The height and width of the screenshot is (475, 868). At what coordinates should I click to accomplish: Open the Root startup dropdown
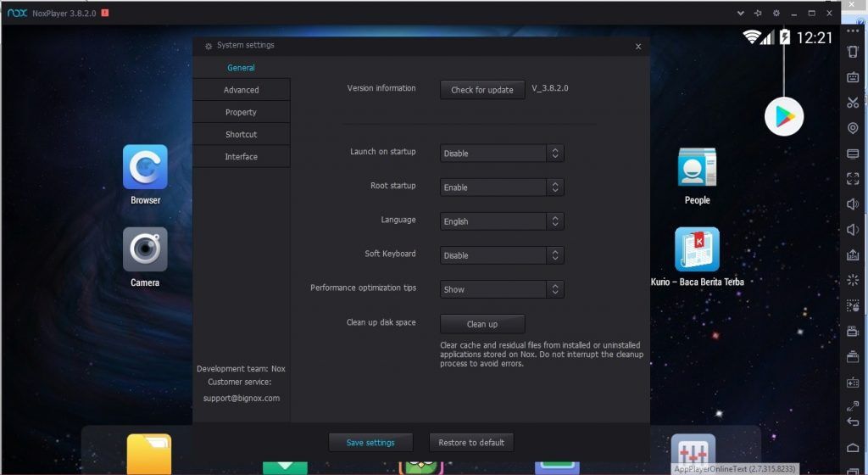point(502,187)
